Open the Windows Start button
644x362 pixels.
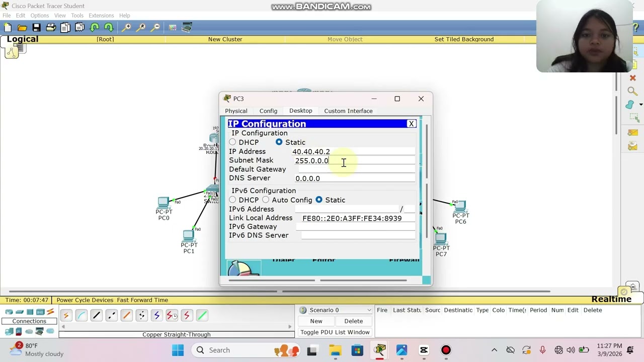pos(178,350)
